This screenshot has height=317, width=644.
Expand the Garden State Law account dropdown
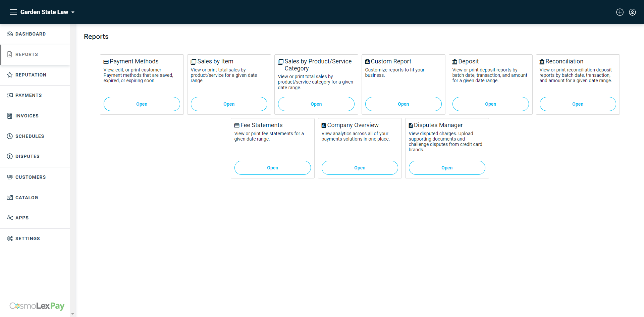(x=47, y=12)
